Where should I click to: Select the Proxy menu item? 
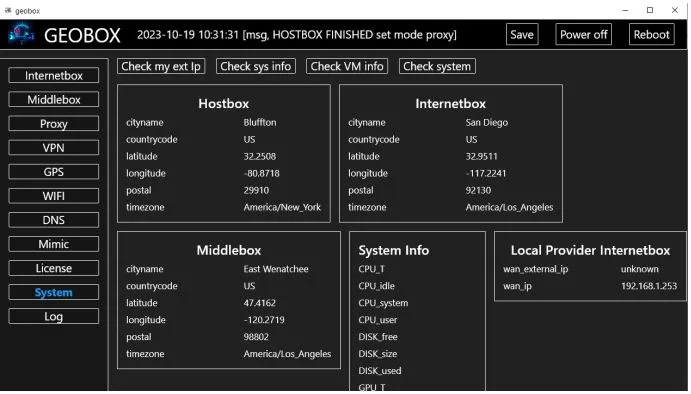point(54,124)
